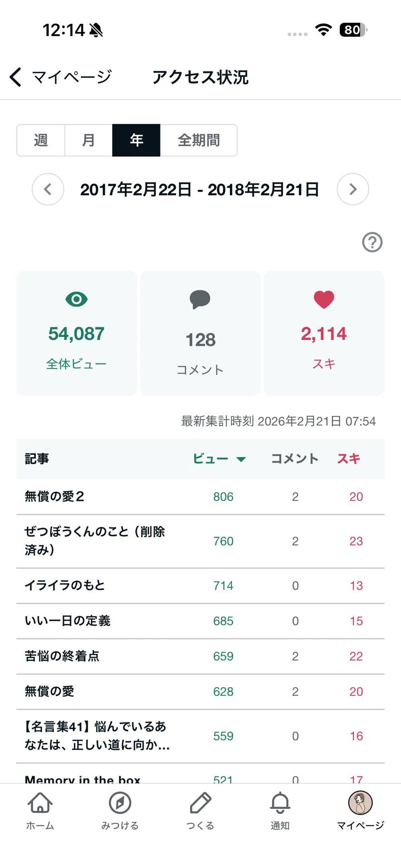Go to previous year with left arrow
401x868 pixels.
(48, 189)
